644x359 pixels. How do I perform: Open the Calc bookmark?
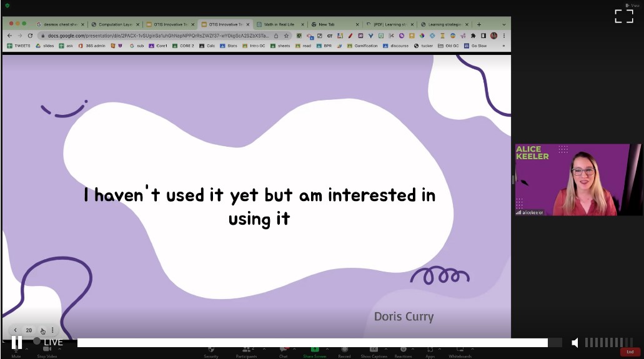point(207,46)
